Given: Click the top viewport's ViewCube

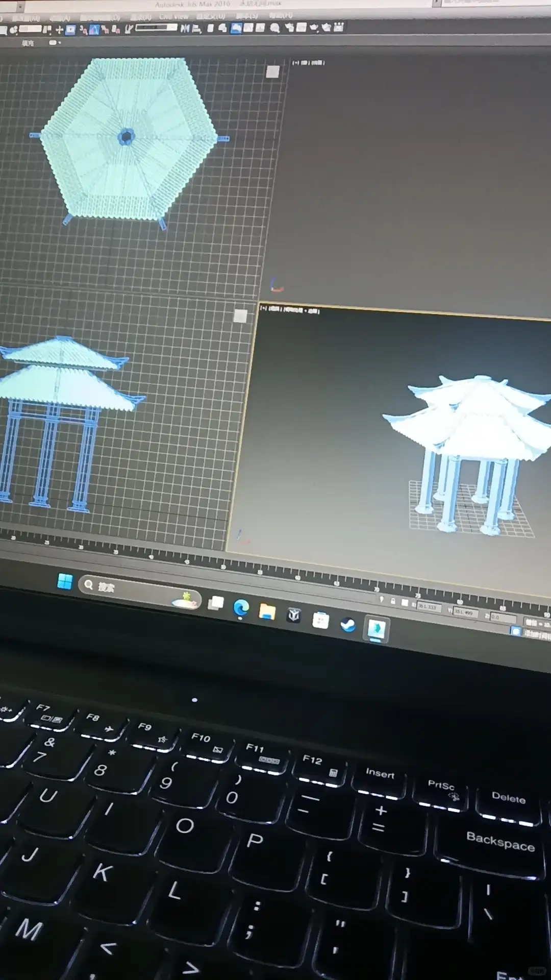Looking at the screenshot, I should point(272,71).
